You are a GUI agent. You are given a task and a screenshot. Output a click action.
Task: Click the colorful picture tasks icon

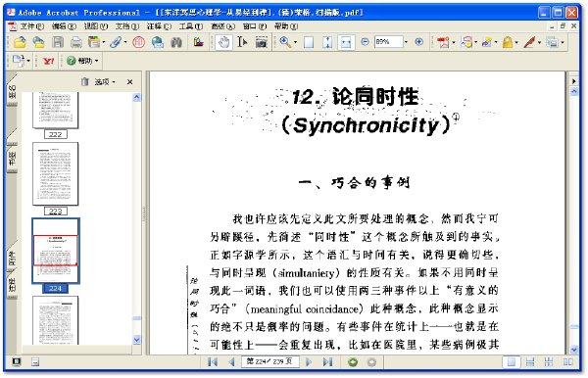[x=198, y=42]
